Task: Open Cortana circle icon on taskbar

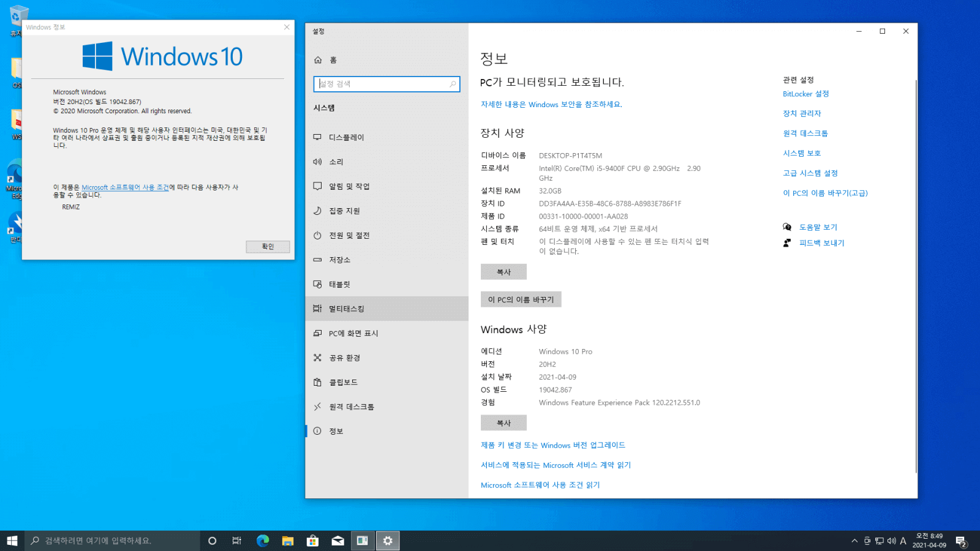Action: pyautogui.click(x=213, y=541)
